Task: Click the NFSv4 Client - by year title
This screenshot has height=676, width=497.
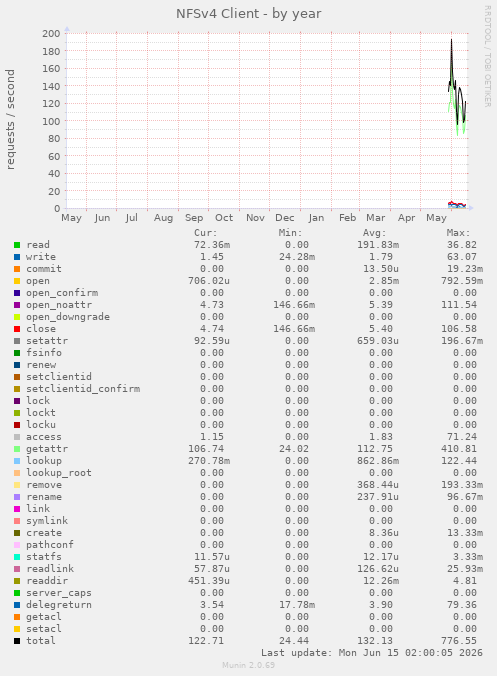Action: 249,14
